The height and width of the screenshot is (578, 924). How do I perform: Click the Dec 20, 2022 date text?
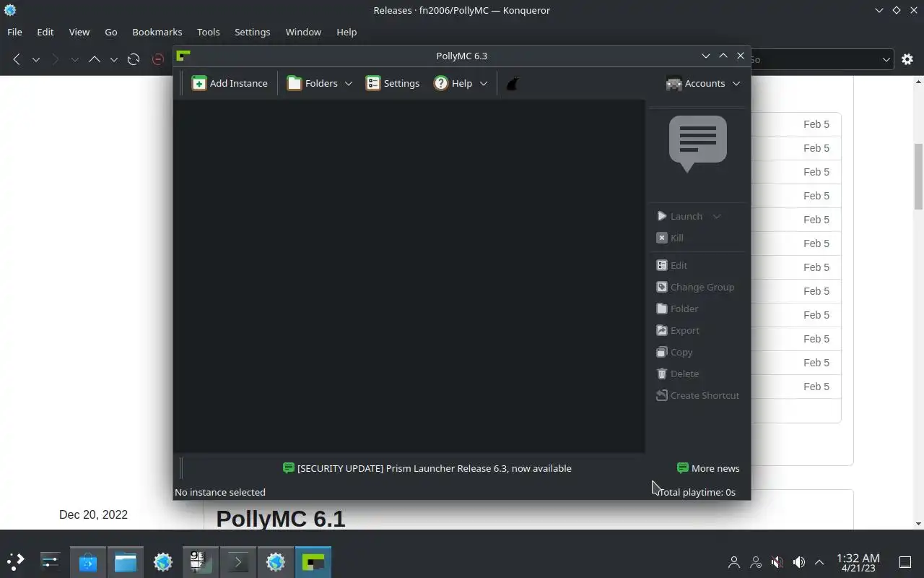click(93, 514)
